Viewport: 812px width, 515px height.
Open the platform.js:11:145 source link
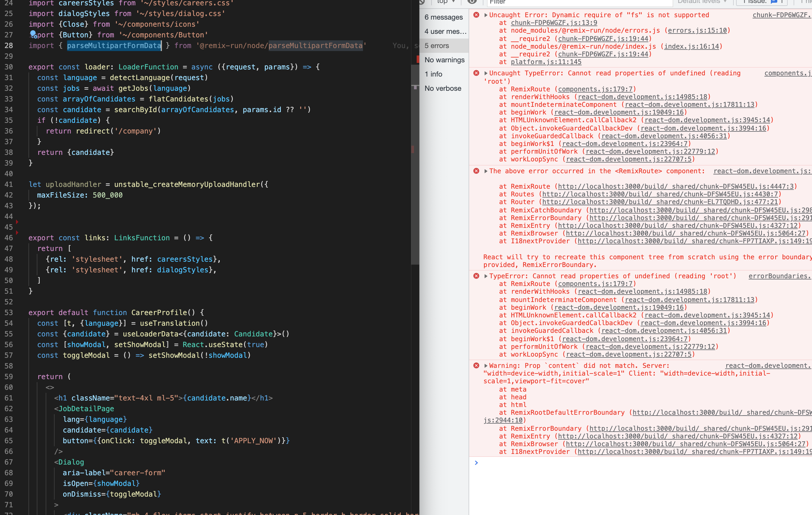pos(546,62)
